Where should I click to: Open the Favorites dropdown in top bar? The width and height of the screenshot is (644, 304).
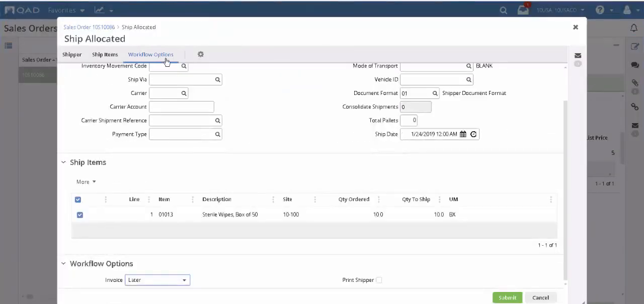[x=66, y=10]
